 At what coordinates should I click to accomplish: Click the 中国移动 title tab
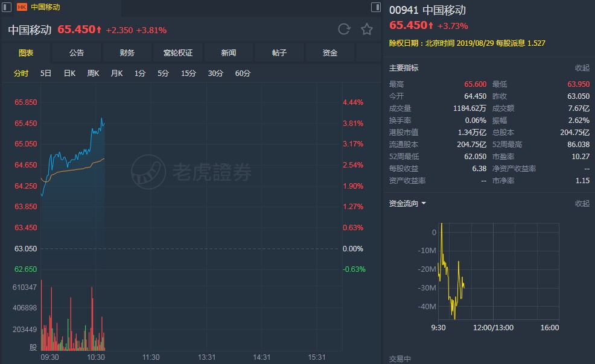45,7
